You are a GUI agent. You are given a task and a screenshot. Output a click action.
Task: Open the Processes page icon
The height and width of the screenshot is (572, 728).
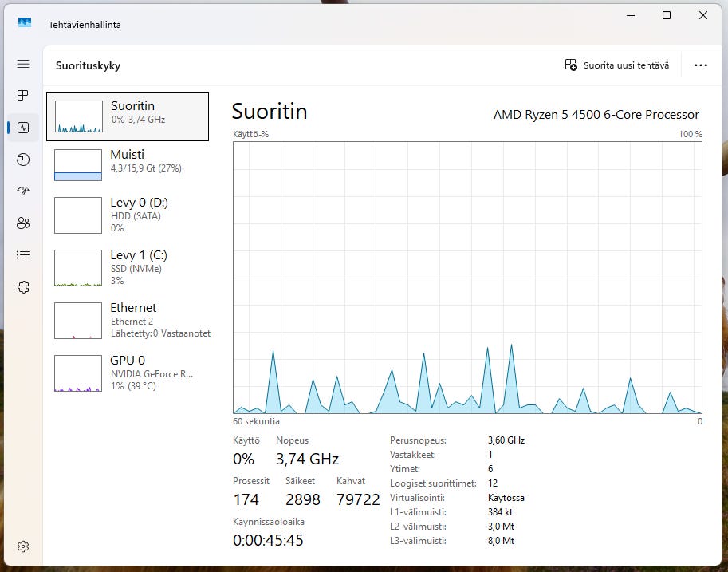23,96
